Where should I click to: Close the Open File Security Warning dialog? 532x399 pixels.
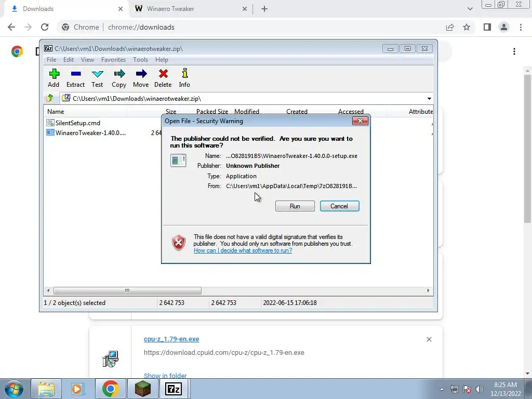click(360, 121)
